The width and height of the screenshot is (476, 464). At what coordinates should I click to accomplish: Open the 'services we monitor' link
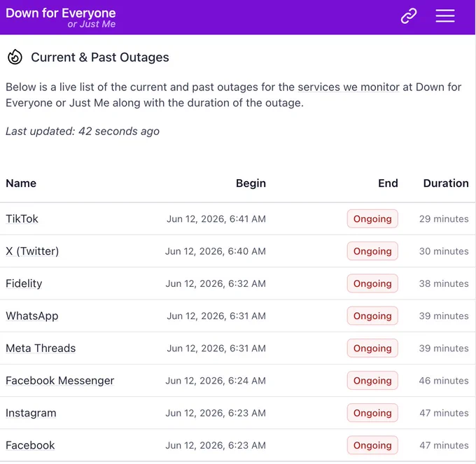[348, 87]
